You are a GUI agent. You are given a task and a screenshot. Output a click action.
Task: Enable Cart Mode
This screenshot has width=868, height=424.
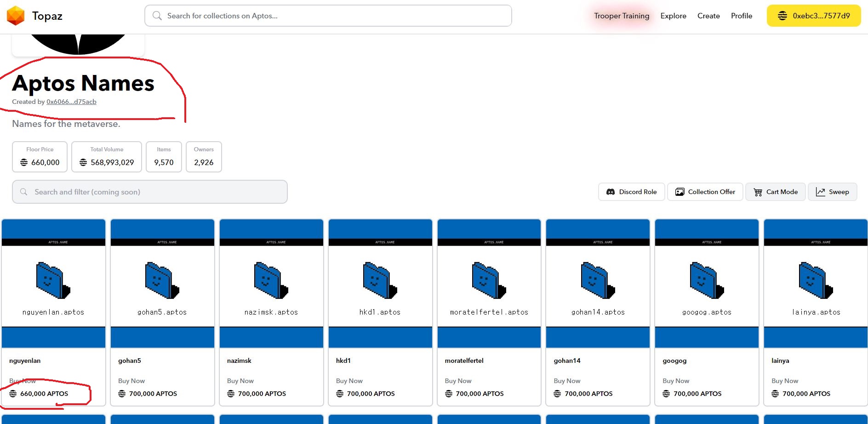coord(776,192)
